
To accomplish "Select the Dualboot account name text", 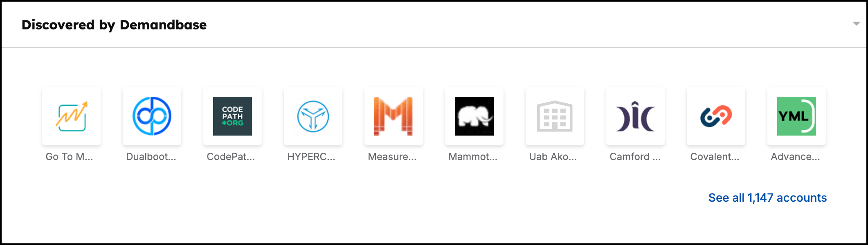I will [x=151, y=156].
